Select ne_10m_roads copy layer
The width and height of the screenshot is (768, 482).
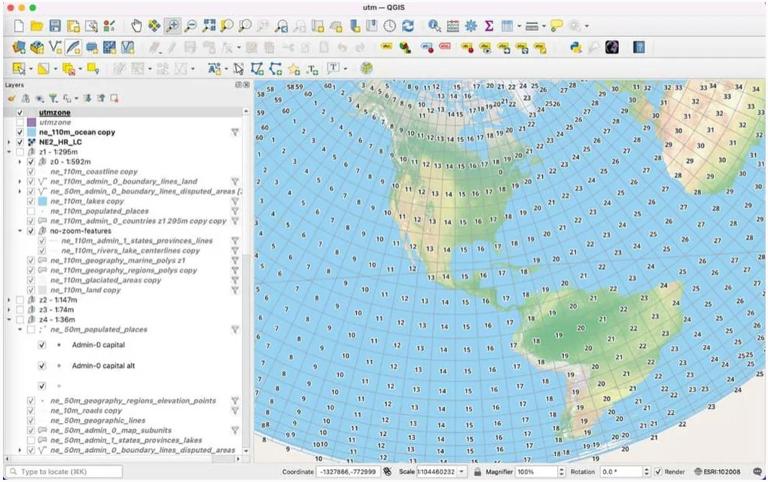click(86, 410)
